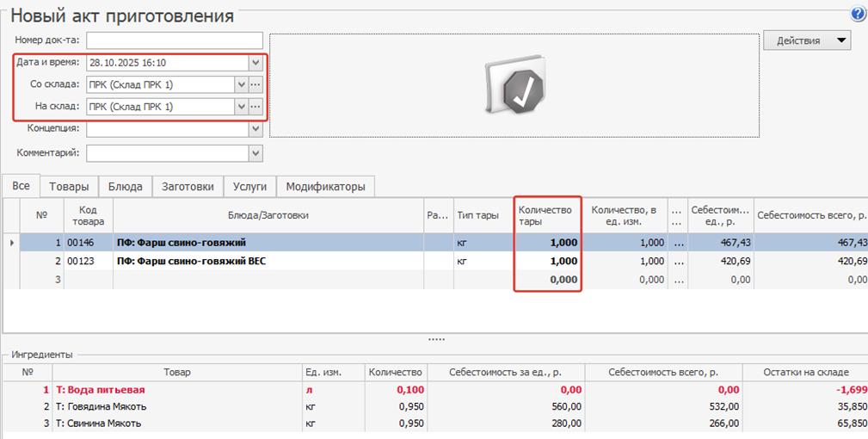Image resolution: width=868 pixels, height=439 pixels.
Task: Click the panel splitter dots above Ингредиенты
Action: [435, 339]
